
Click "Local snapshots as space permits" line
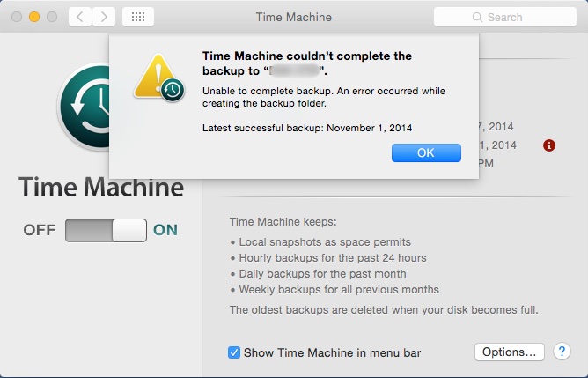325,242
